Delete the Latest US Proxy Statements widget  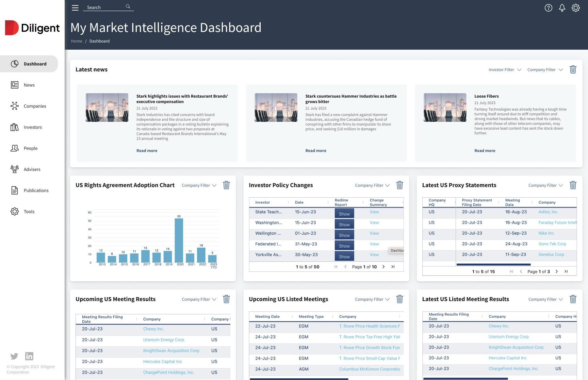(573, 185)
